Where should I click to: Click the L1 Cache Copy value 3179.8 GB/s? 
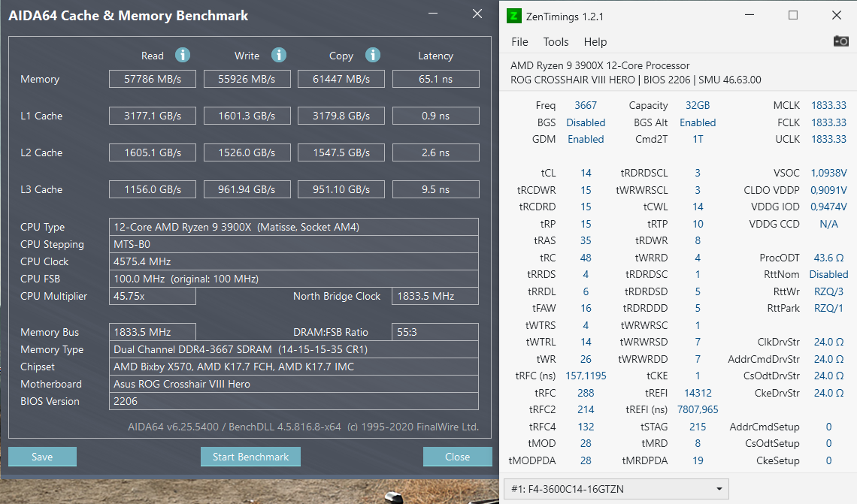tap(341, 116)
